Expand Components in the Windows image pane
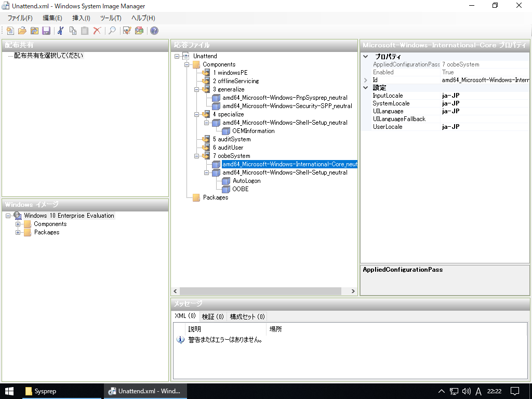This screenshot has height=399, width=532. [18, 224]
